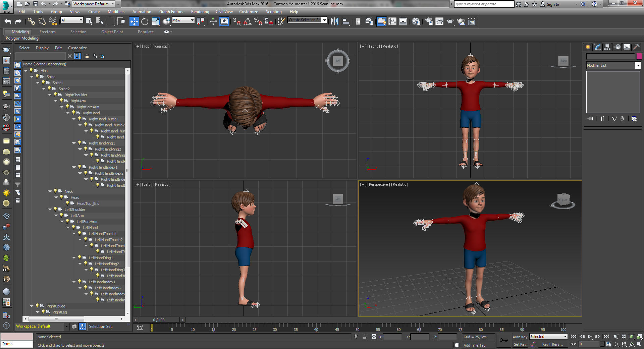
Task: Open the Display command panel tab
Action: click(x=627, y=47)
